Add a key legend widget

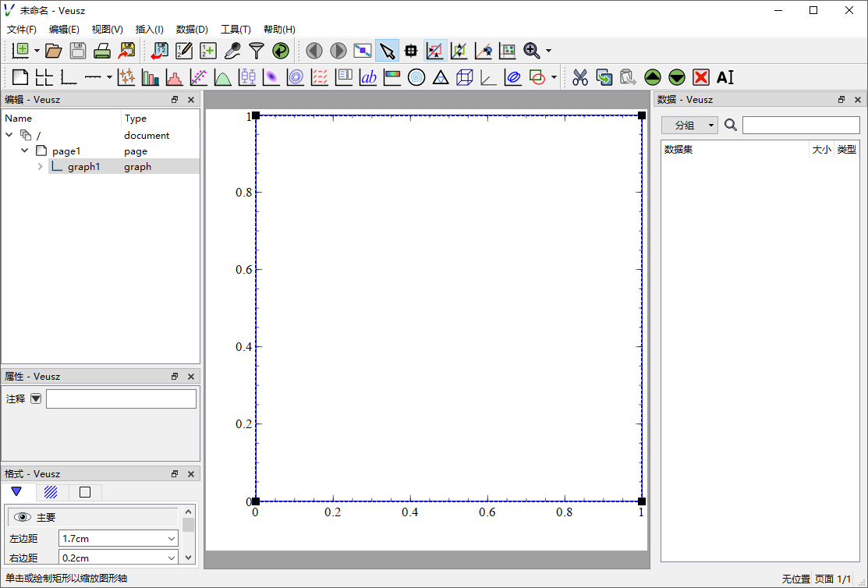pyautogui.click(x=344, y=77)
